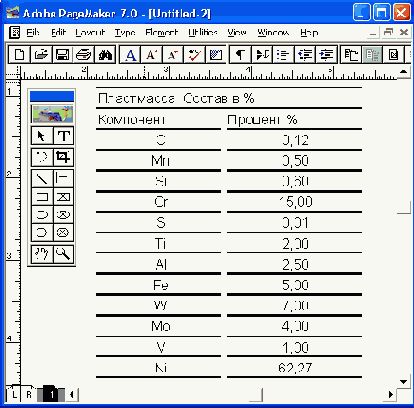The height and width of the screenshot is (408, 414).
Task: Open the Element menu
Action: pos(161,32)
